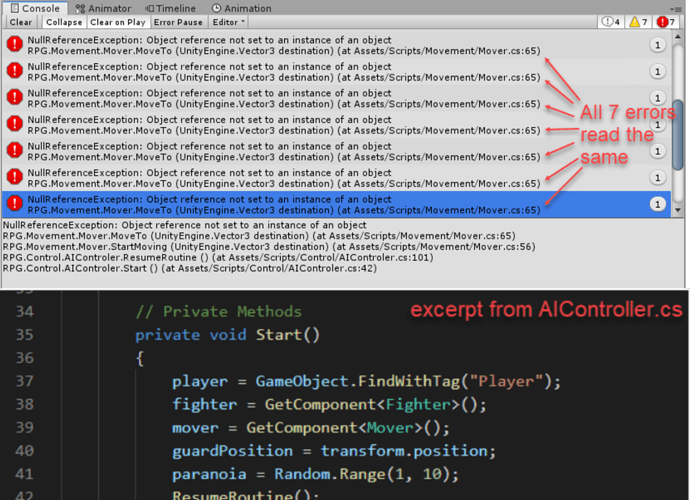The height and width of the screenshot is (500, 690).
Task: Click line number 41 in gutter
Action: [24, 474]
